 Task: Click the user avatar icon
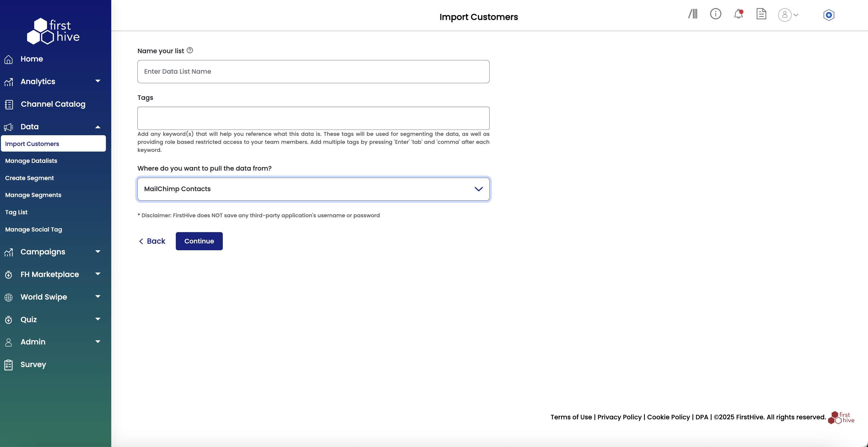click(x=784, y=15)
